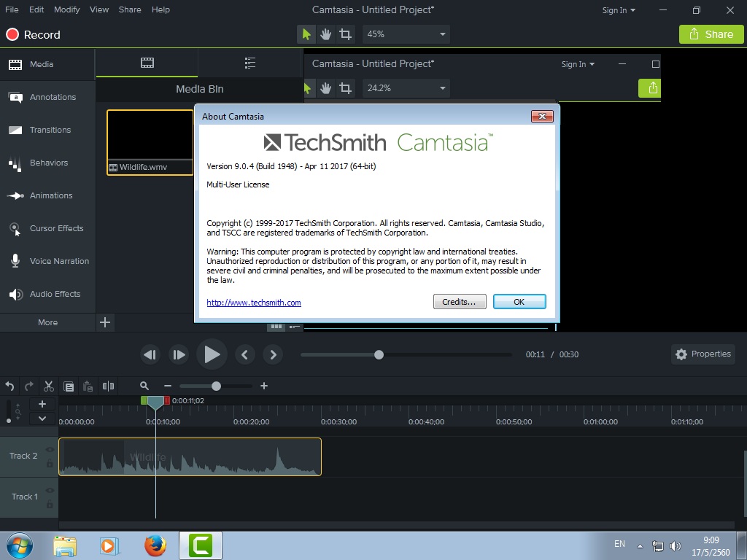Open the View menu
Screen dimensions: 747x560
pyautogui.click(x=99, y=9)
